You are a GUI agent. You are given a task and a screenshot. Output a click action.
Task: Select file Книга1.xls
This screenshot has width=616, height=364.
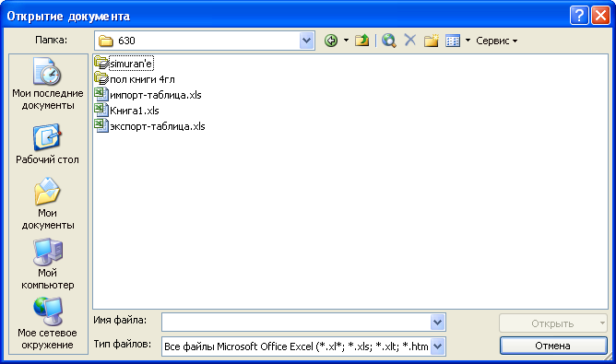tap(135, 111)
